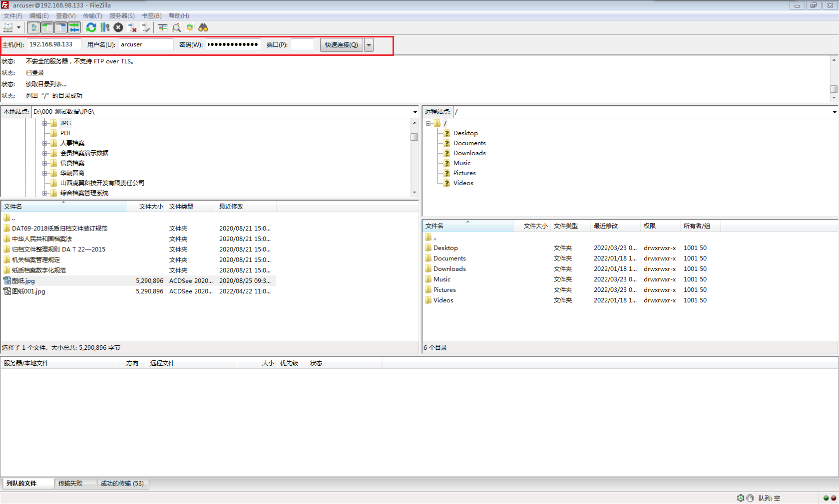Open the 传输(T) menu
Viewport: 839px width, 504px height.
coord(92,16)
